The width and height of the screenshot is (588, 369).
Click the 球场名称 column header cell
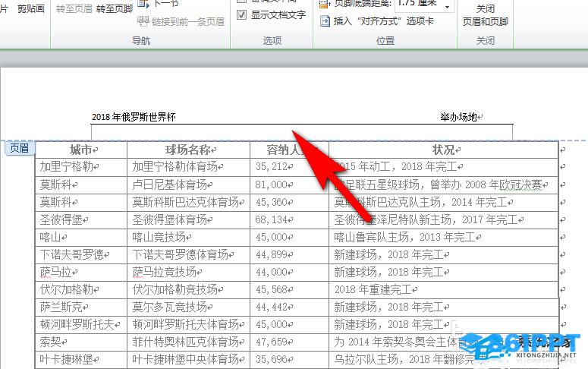pyautogui.click(x=189, y=150)
